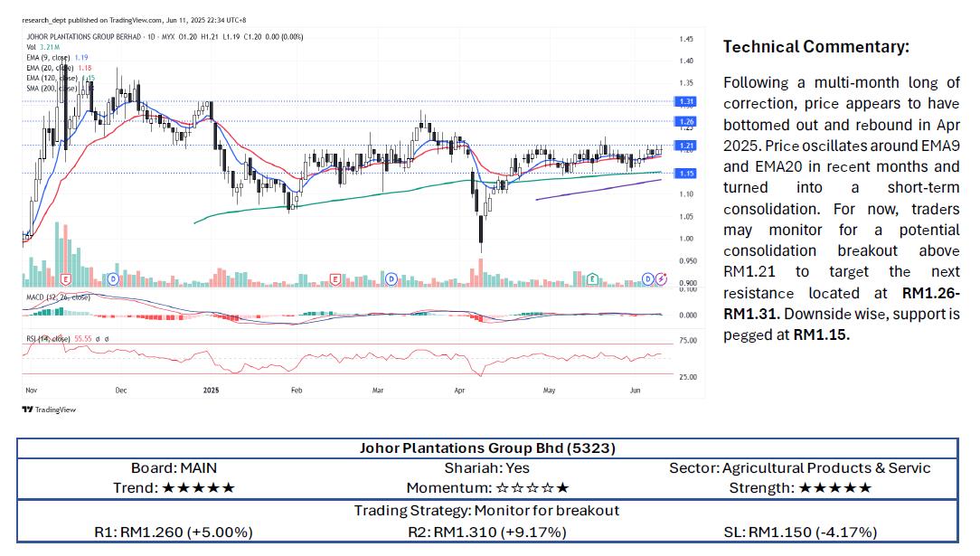Screen dimensions: 980x556
Task: Select the 1.21 blue price label
Action: [686, 146]
